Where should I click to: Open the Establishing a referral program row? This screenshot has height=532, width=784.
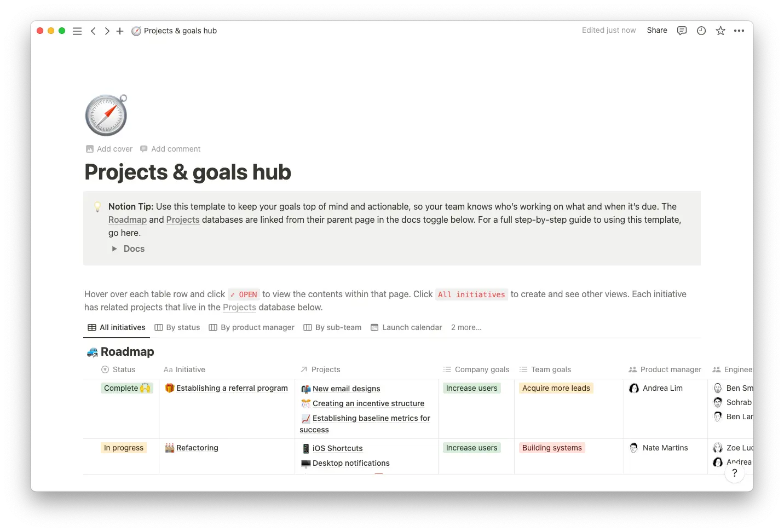click(232, 388)
